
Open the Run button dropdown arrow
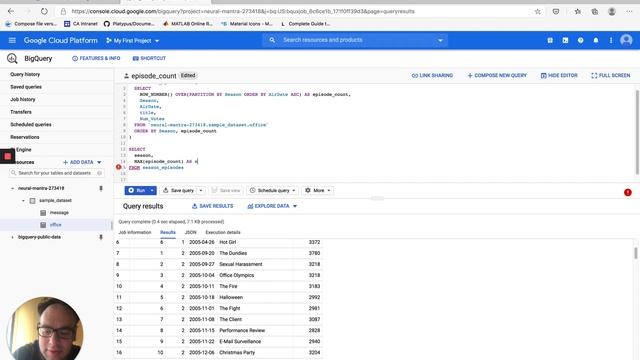(152, 191)
